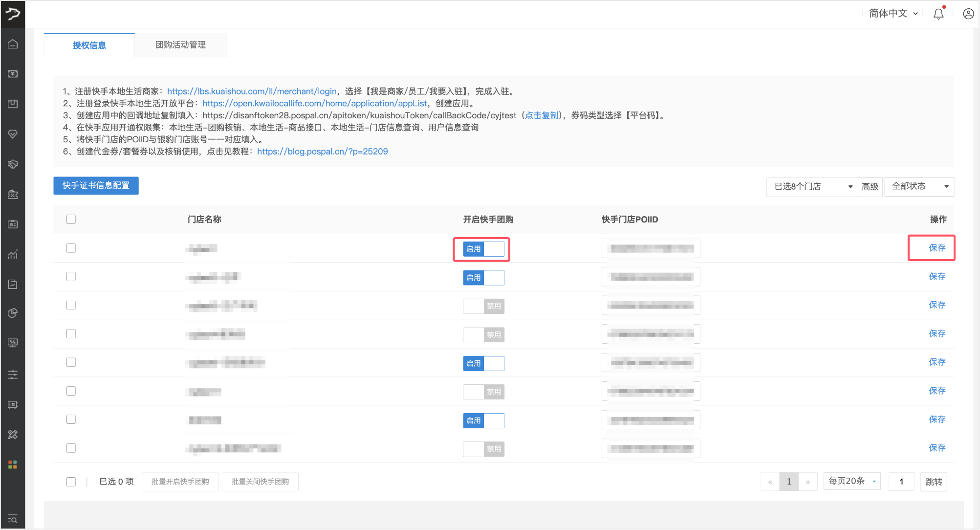
Task: Click the first store's POIID input field
Action: coord(651,248)
